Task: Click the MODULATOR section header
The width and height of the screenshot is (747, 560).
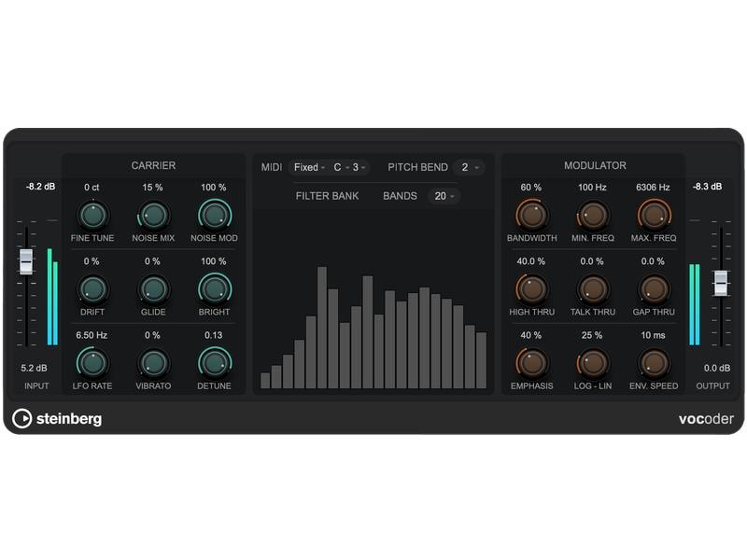Action: click(595, 166)
